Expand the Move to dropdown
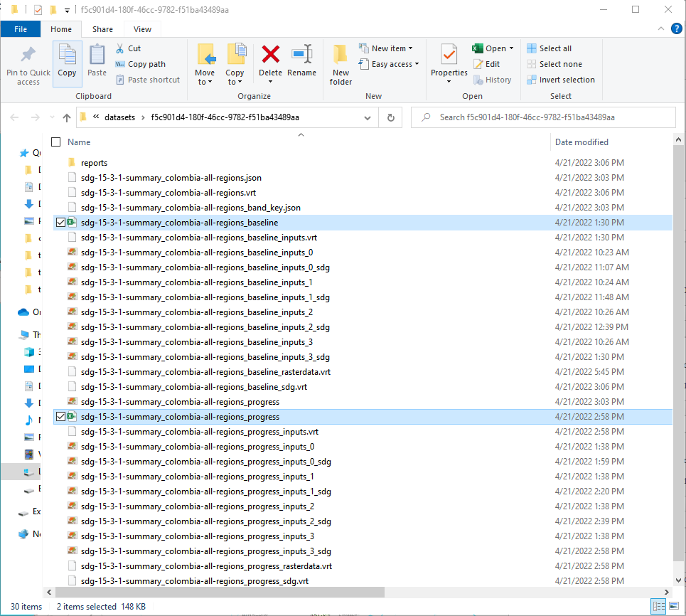This screenshot has width=686, height=616. [205, 82]
